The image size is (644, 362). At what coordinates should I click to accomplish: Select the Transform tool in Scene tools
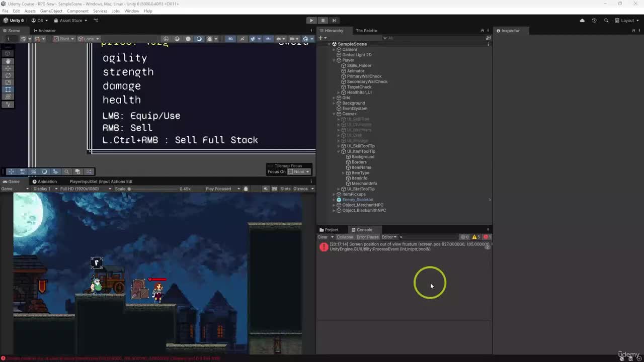point(8,97)
